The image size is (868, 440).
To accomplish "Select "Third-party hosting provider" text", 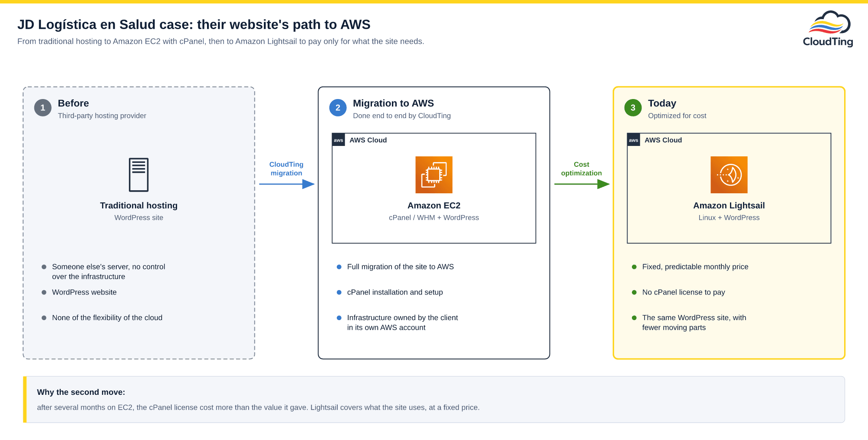I will tap(102, 116).
